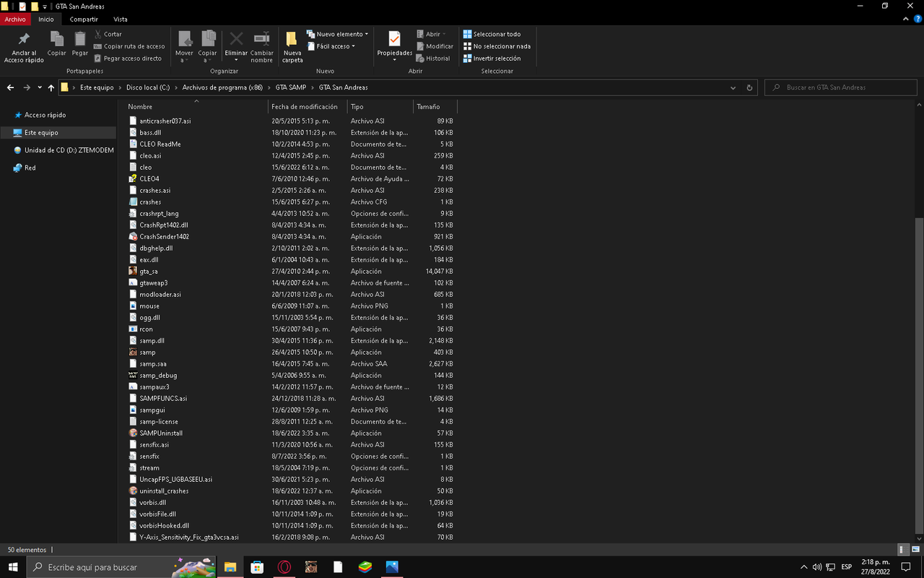Click the Pegar clipboard icon
The image size is (924, 578).
point(80,39)
